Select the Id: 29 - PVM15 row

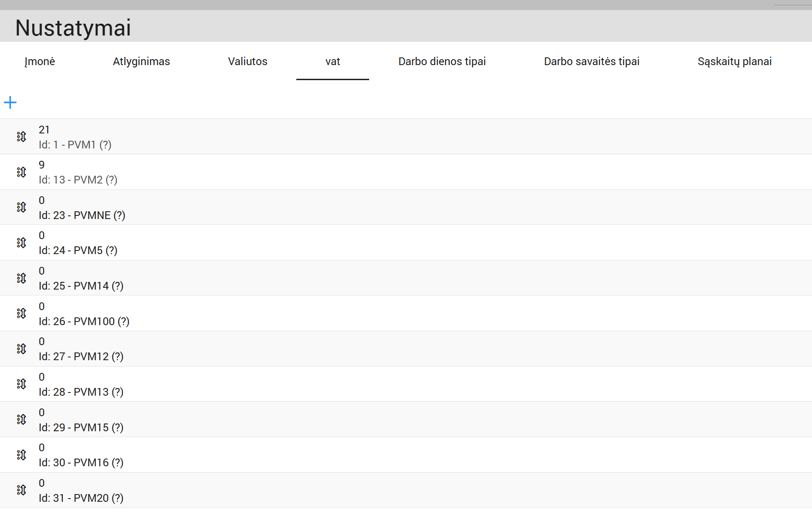(81, 427)
